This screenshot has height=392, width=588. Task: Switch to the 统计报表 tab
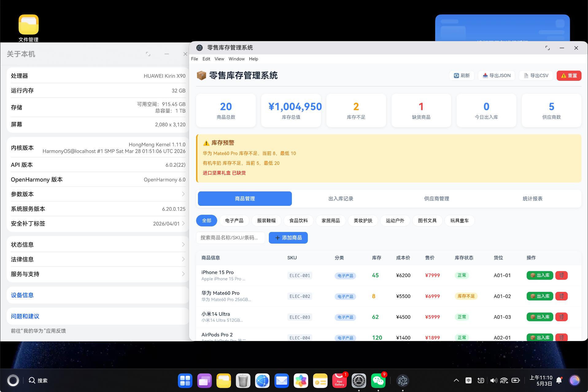(x=532, y=198)
